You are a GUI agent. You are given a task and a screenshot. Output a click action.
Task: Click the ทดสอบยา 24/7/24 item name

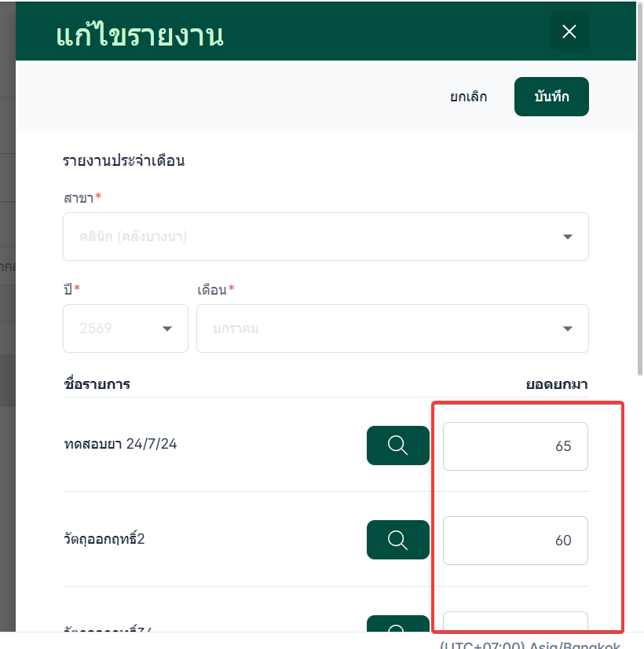pos(120,444)
